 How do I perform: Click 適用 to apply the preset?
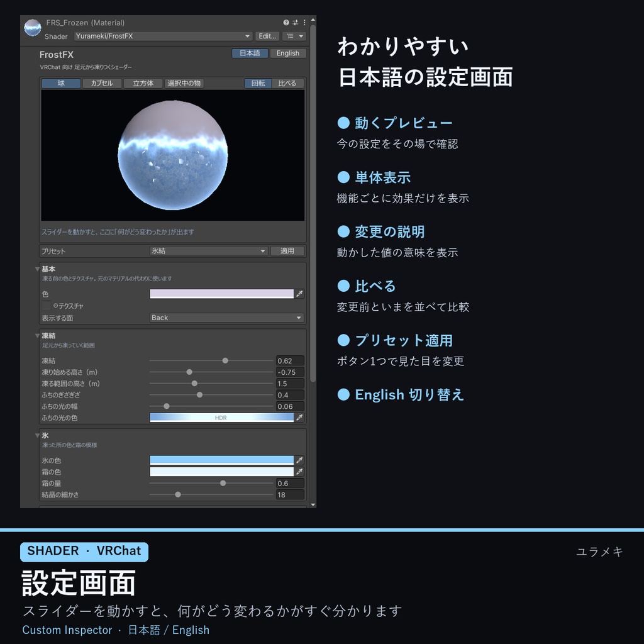click(287, 251)
